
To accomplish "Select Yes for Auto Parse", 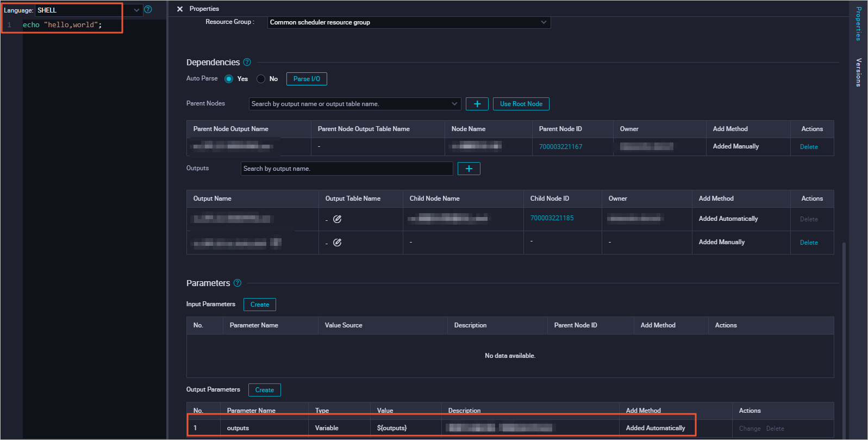I will (x=229, y=79).
